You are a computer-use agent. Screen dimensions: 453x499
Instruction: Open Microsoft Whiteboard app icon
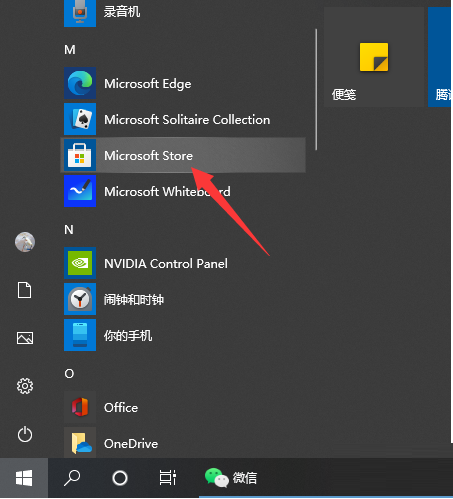point(80,191)
